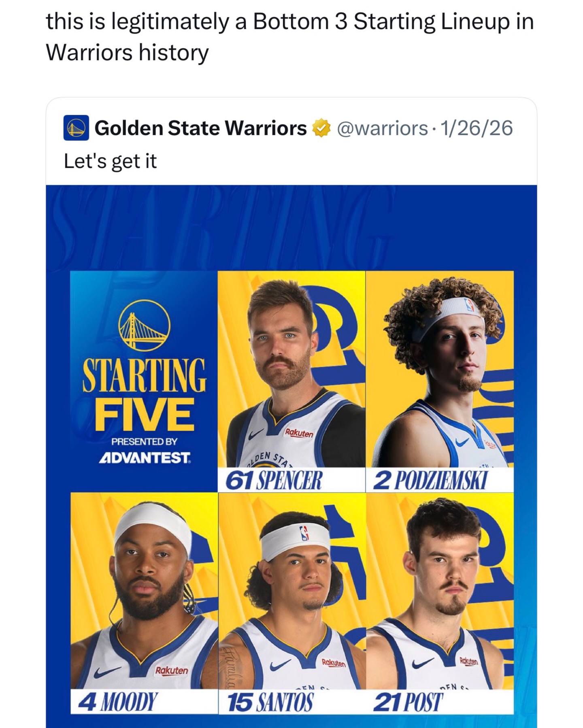
Task: Open the Podziemski player photo
Action: click(440, 368)
